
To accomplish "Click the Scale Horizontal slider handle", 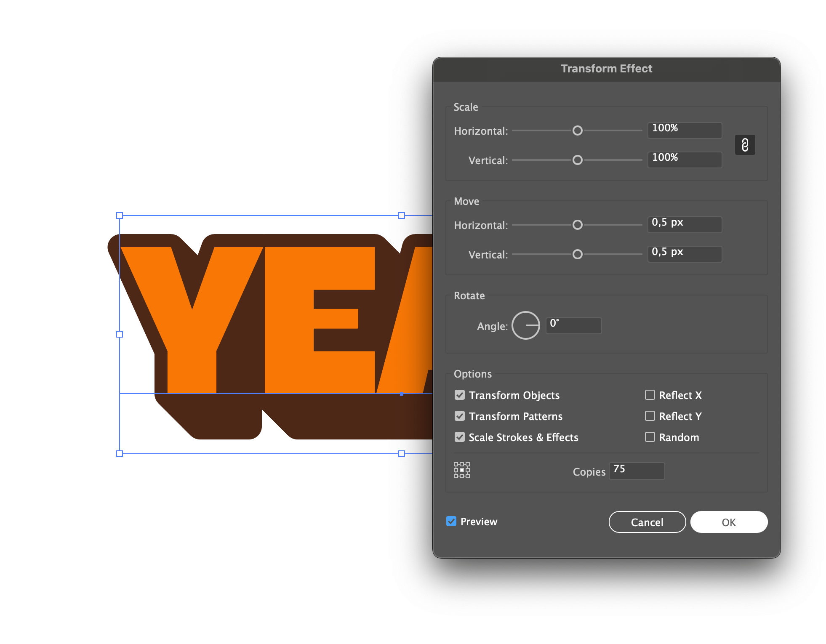I will (578, 131).
